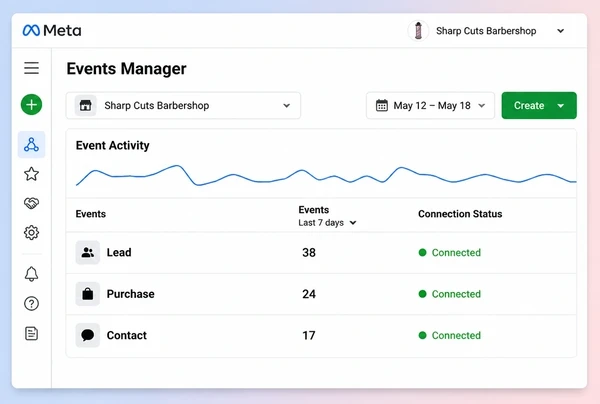Open the Purchase event row
Screen dimensions: 600x404
point(321,294)
